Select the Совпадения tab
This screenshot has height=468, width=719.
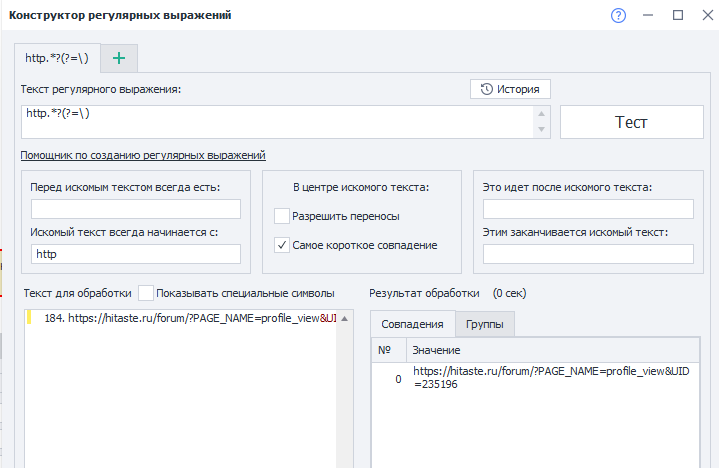pyautogui.click(x=412, y=324)
